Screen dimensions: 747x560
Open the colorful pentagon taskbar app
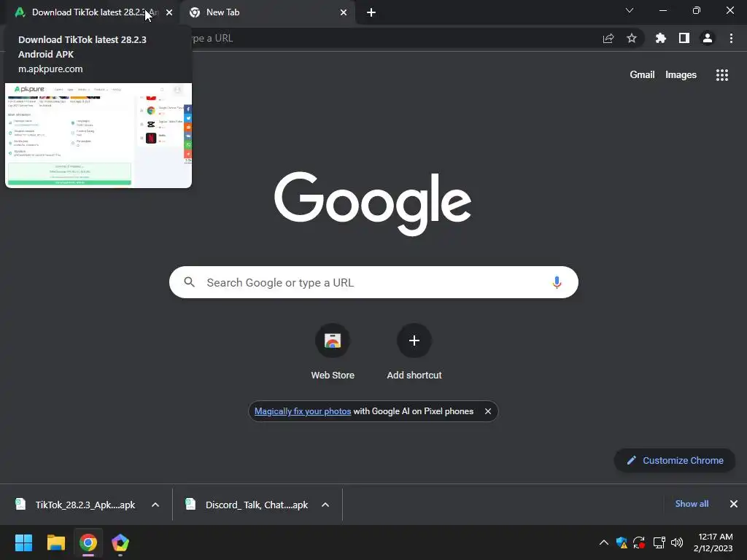(120, 542)
